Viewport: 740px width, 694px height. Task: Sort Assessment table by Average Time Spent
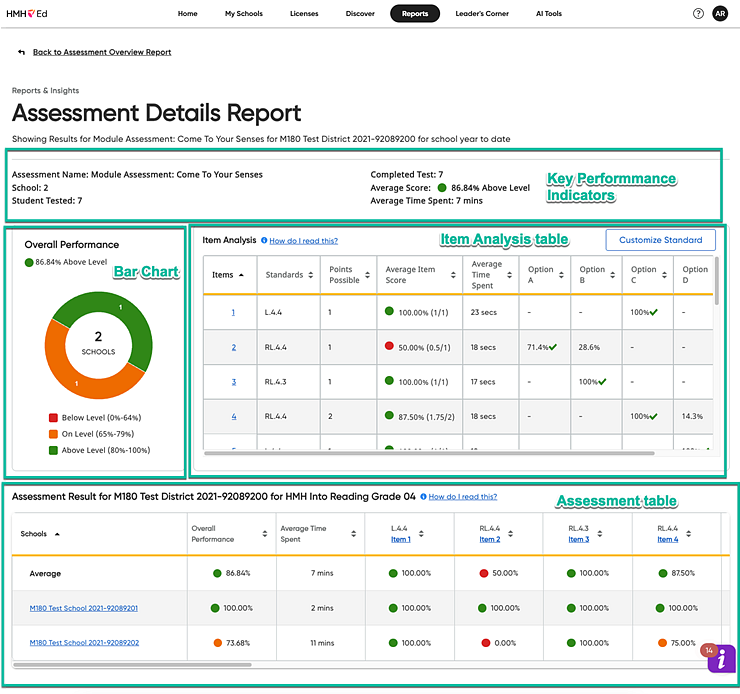(x=353, y=534)
